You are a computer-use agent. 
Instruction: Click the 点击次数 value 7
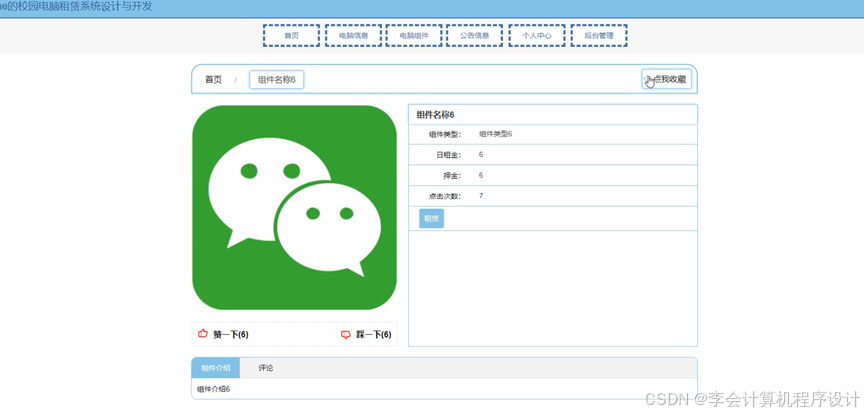pos(481,196)
